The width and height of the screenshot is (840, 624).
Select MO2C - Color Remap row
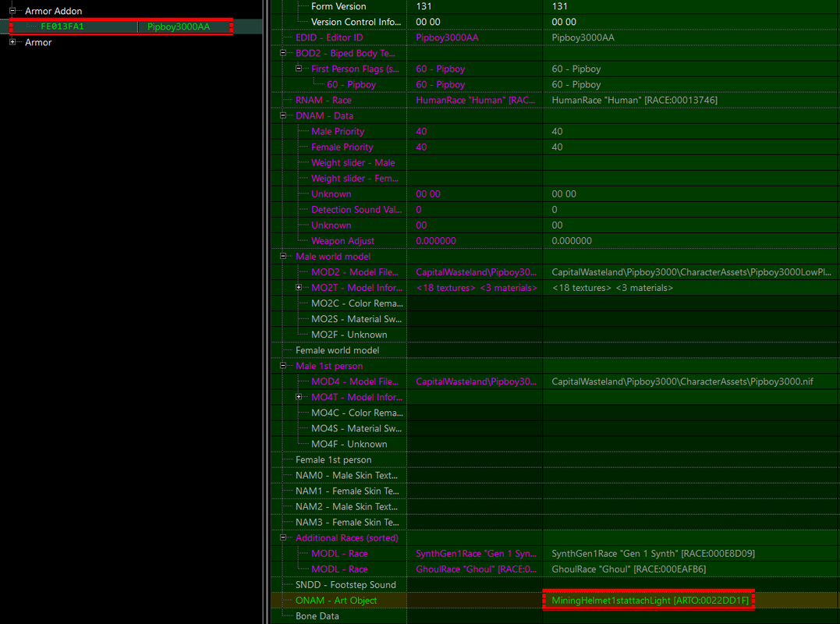[x=356, y=303]
